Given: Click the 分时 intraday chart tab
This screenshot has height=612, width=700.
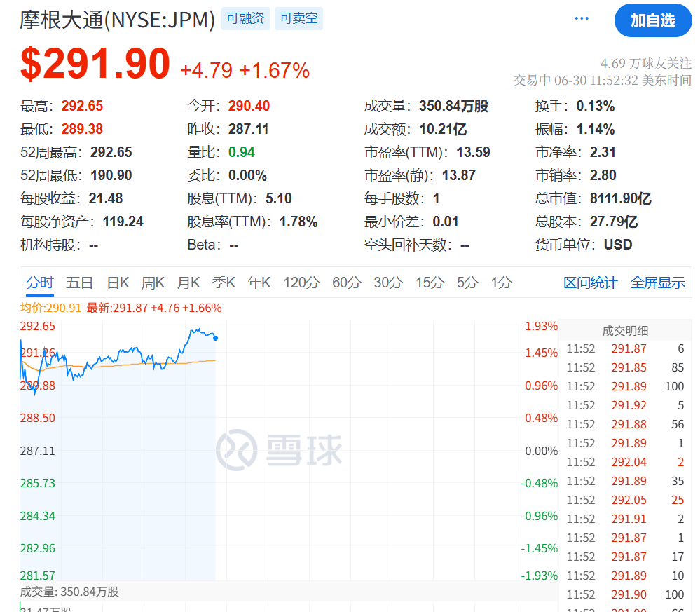Looking at the screenshot, I should pyautogui.click(x=40, y=282).
